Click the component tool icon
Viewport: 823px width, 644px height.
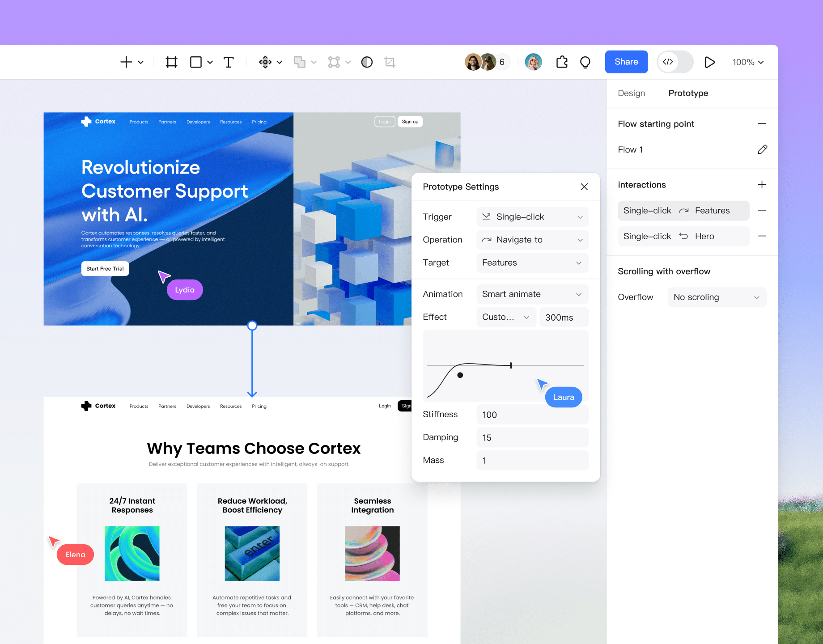[265, 62]
